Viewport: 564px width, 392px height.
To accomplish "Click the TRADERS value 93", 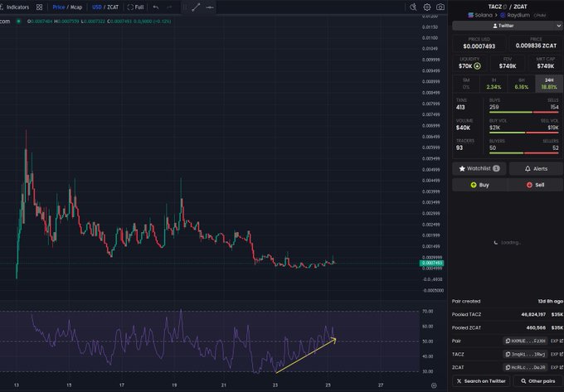I will tap(459, 148).
